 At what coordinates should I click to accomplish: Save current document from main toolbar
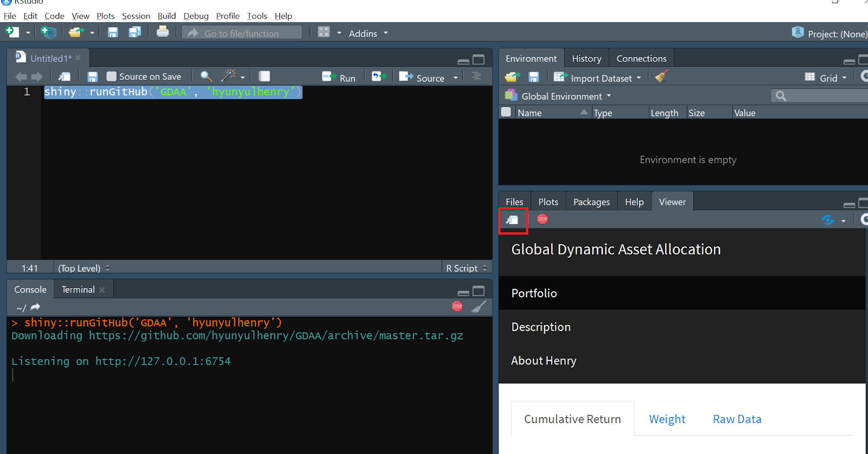coord(113,33)
